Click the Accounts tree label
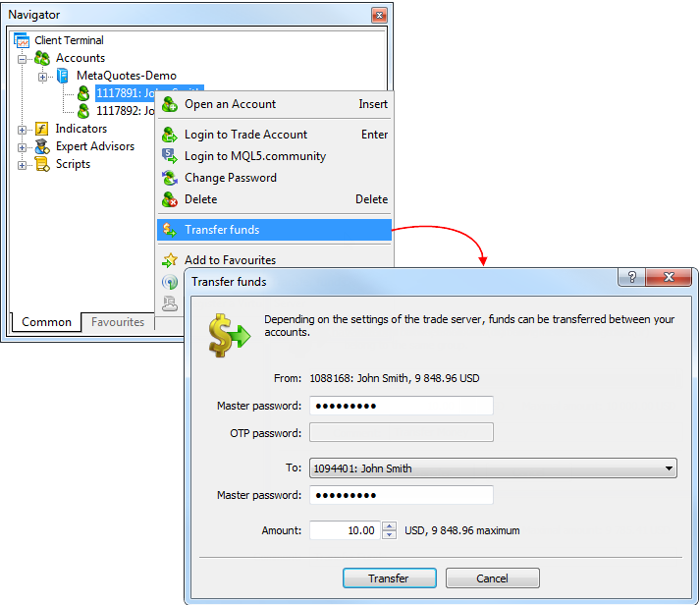 81,58
